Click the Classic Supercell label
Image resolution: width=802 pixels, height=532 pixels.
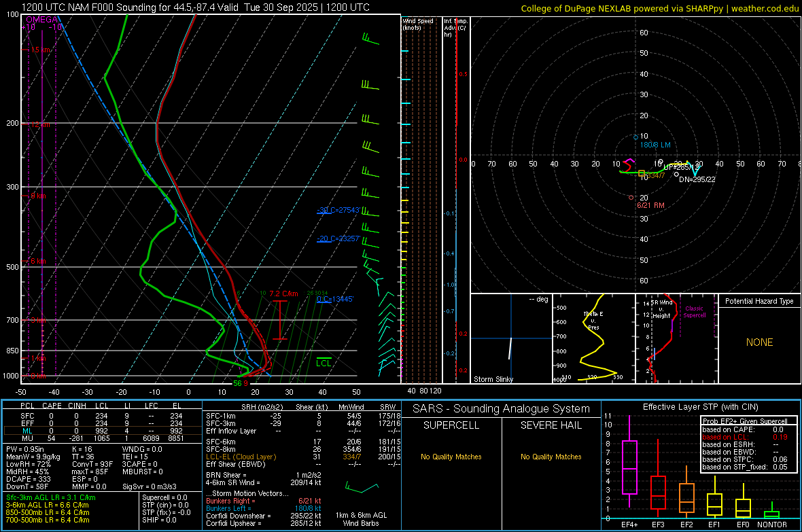(695, 312)
